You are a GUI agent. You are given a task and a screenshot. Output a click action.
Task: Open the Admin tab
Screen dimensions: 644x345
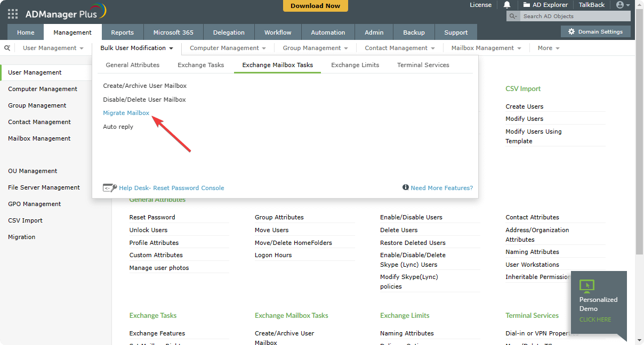click(x=374, y=32)
